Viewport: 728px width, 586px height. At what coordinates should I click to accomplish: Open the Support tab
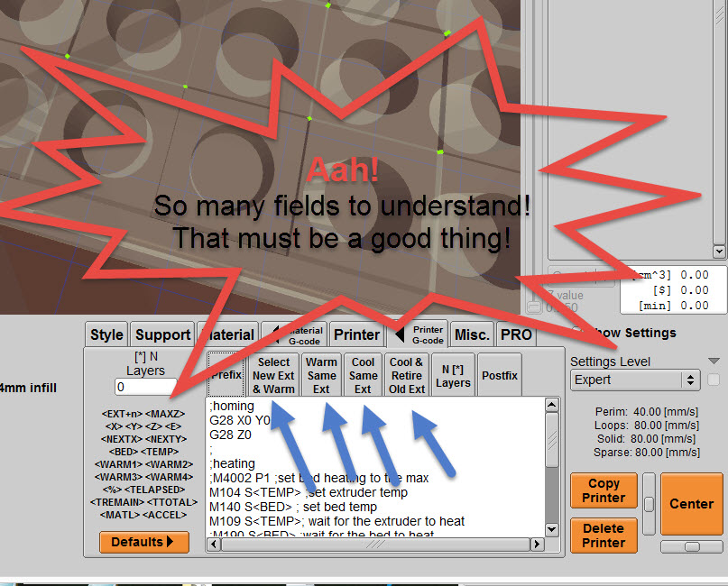pyautogui.click(x=162, y=334)
